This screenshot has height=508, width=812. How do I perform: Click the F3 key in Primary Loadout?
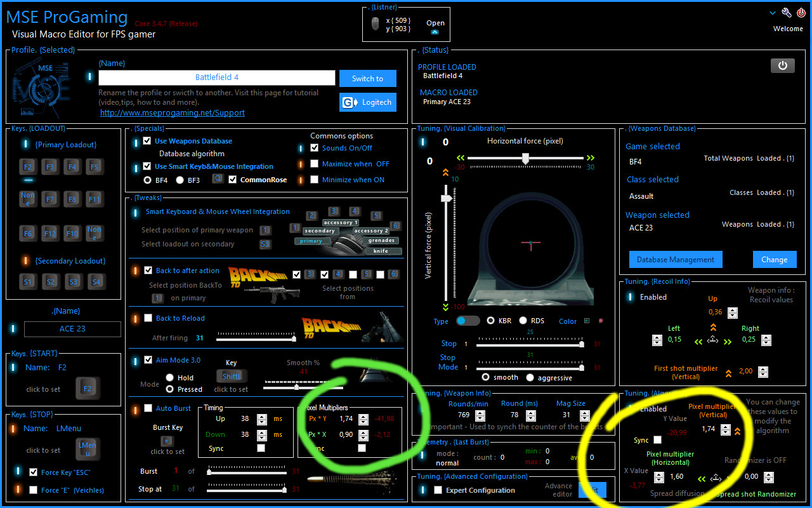tap(50, 167)
